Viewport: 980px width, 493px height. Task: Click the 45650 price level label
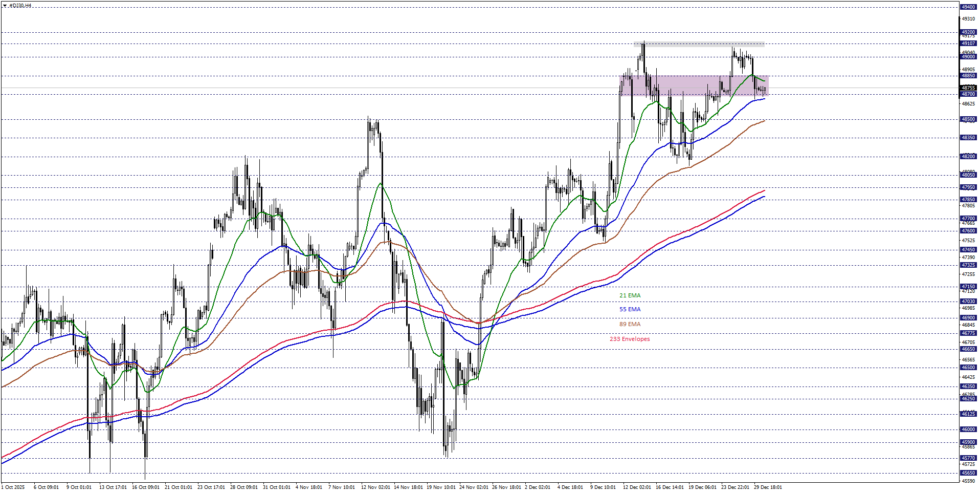(x=968, y=473)
